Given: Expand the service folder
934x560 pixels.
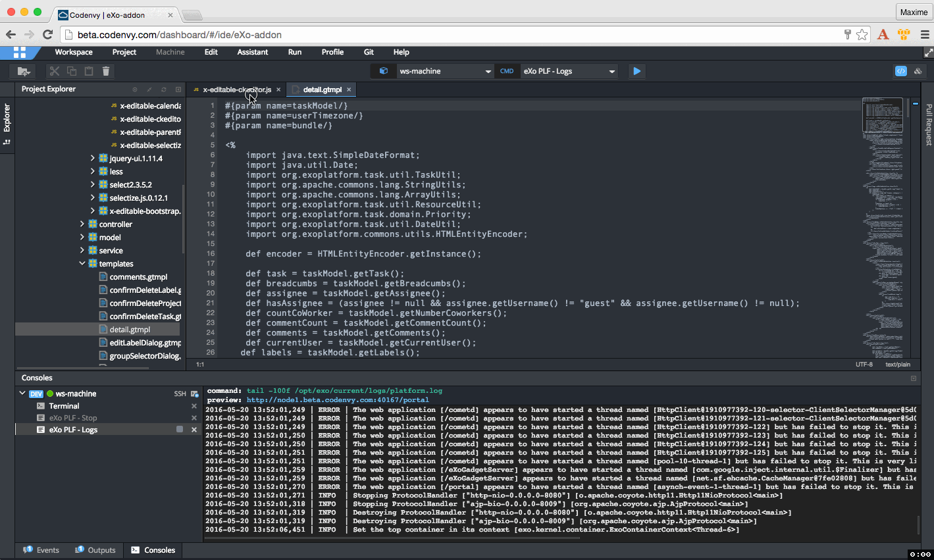Looking at the screenshot, I should [x=82, y=251].
